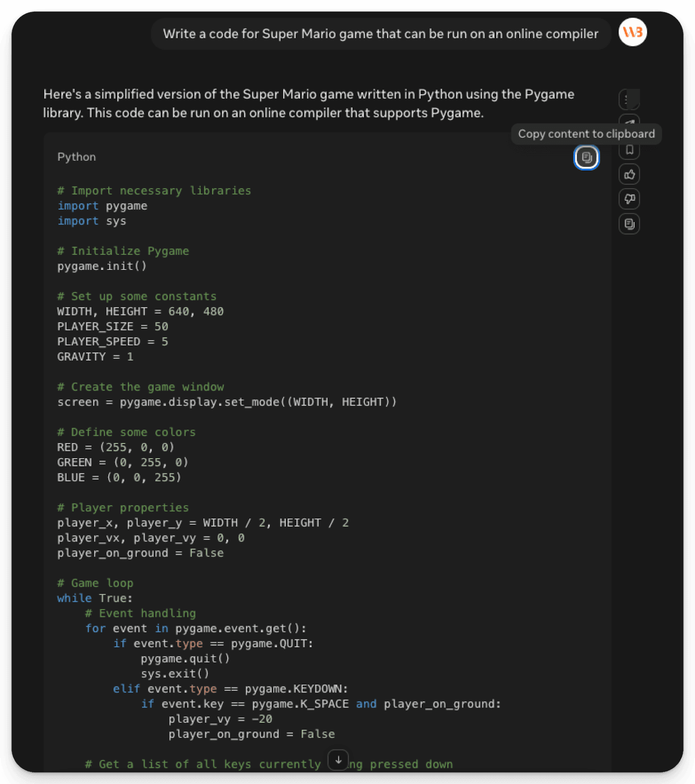Image resolution: width=695 pixels, height=784 pixels.
Task: Click the 'GRAVITY = 1' line
Action: pos(95,357)
